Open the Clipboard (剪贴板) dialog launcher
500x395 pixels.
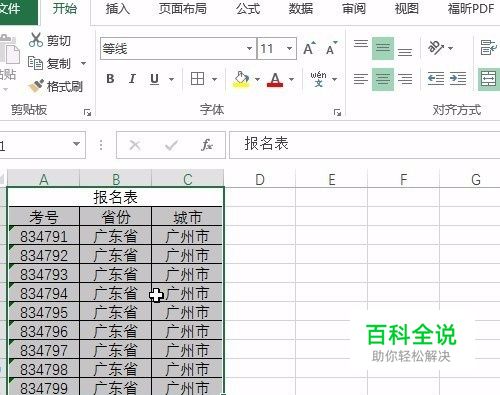(87, 113)
